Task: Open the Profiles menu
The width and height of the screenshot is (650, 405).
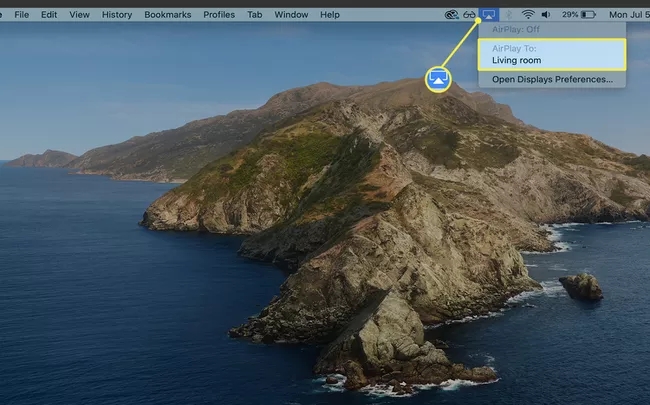Action: pyautogui.click(x=219, y=15)
